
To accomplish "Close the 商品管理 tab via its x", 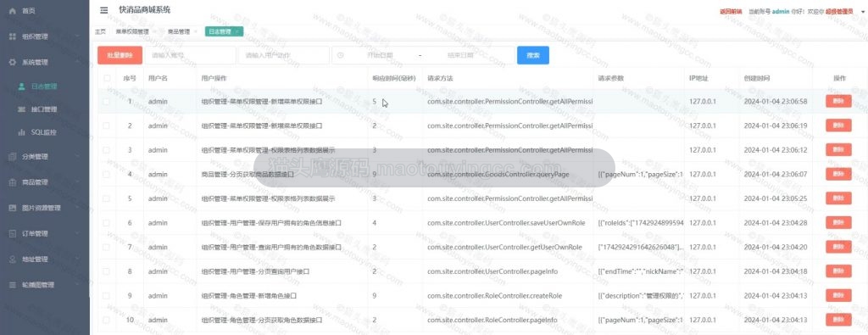I will coord(196,31).
